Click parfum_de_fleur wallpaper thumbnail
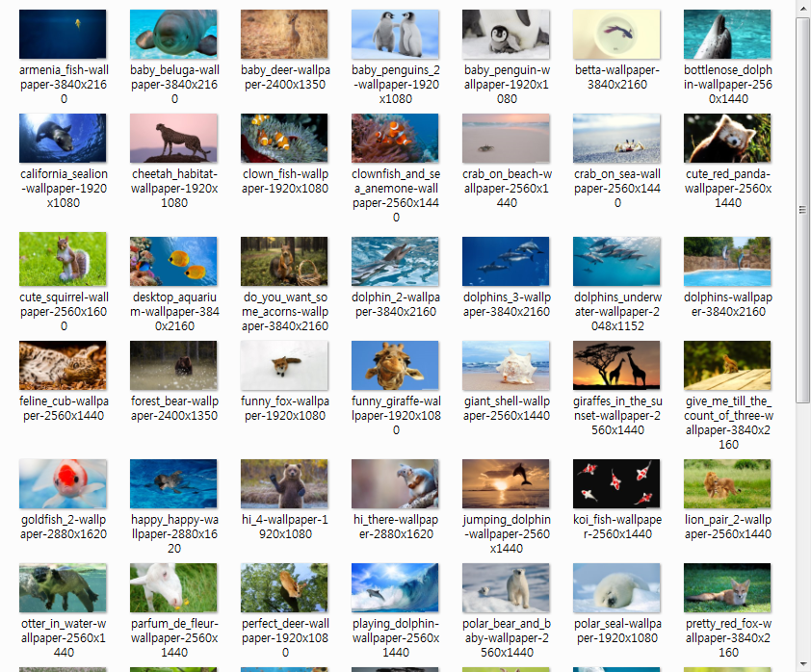 point(173,587)
